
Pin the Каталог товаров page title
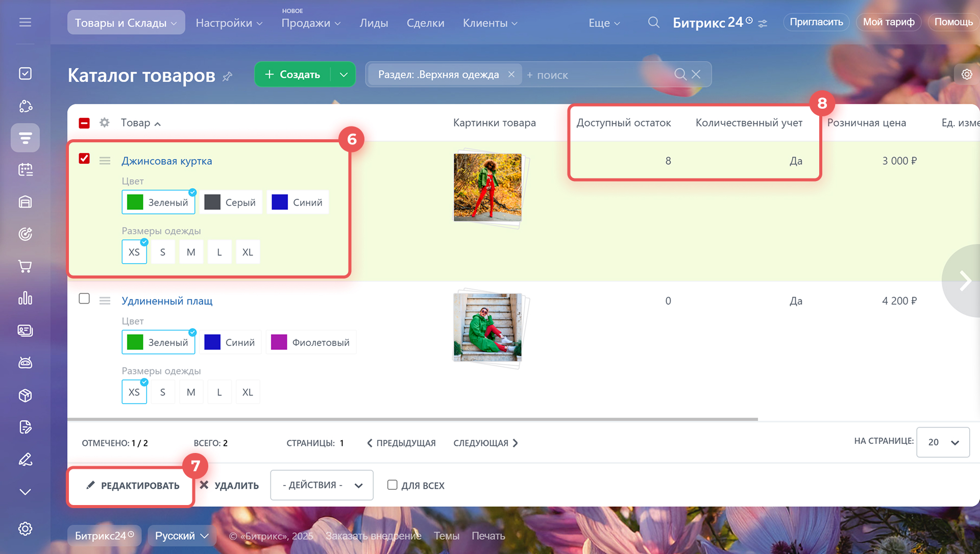[228, 76]
